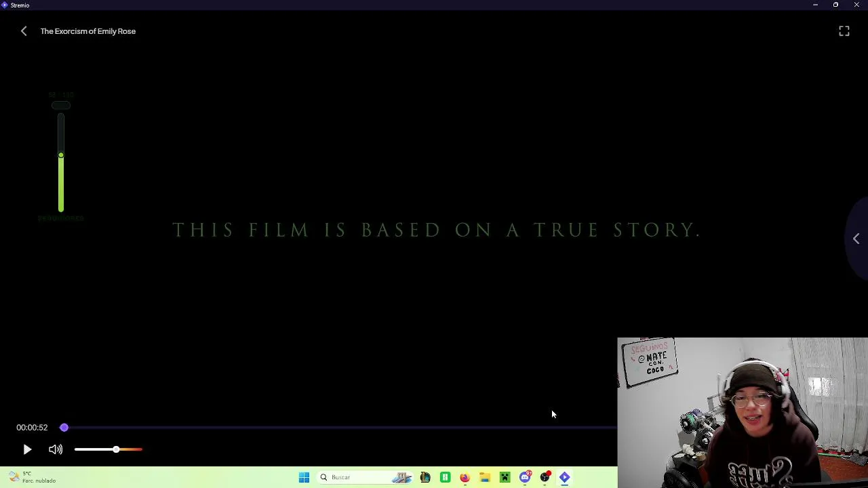Open the green app icon on taskbar
The image size is (868, 488).
point(445,477)
